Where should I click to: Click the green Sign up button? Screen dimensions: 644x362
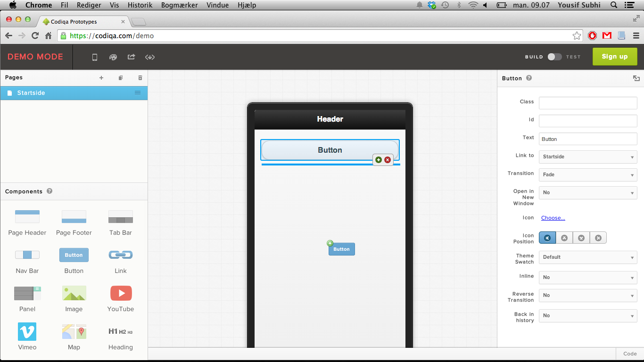(614, 57)
